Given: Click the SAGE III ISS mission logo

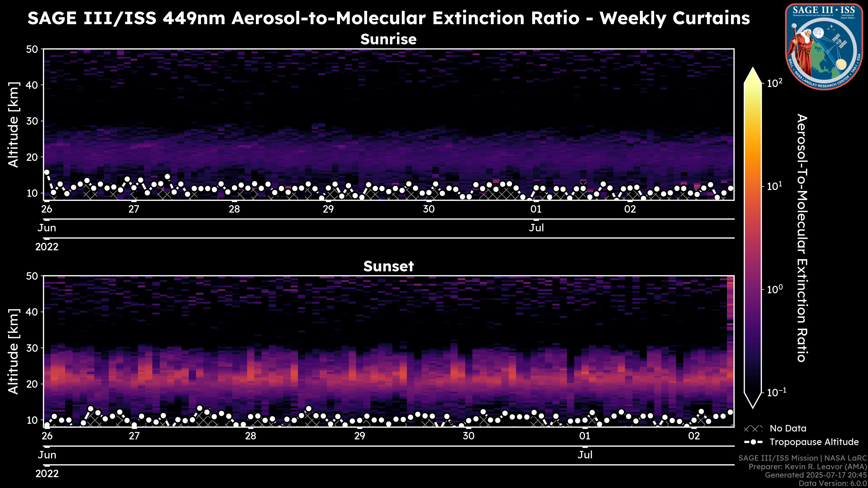Looking at the screenshot, I should pyautogui.click(x=824, y=47).
